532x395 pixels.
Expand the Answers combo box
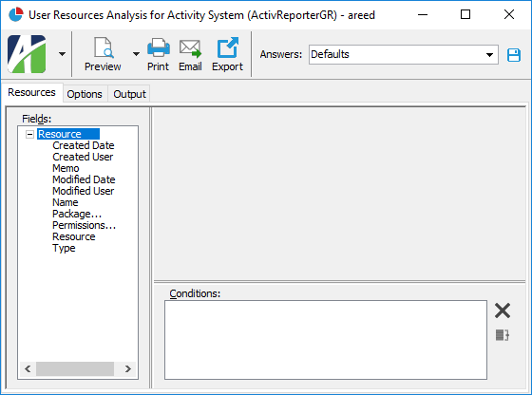[489, 54]
